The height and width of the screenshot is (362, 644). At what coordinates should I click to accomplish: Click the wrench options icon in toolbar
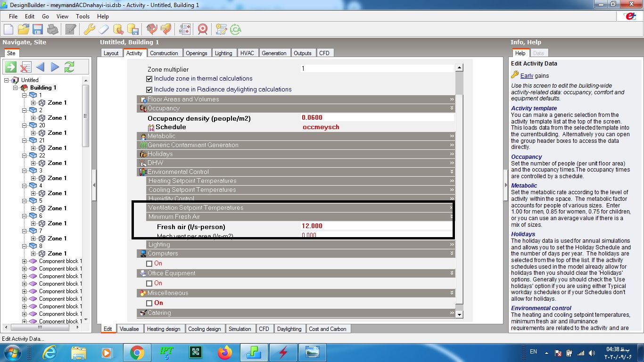click(x=89, y=29)
